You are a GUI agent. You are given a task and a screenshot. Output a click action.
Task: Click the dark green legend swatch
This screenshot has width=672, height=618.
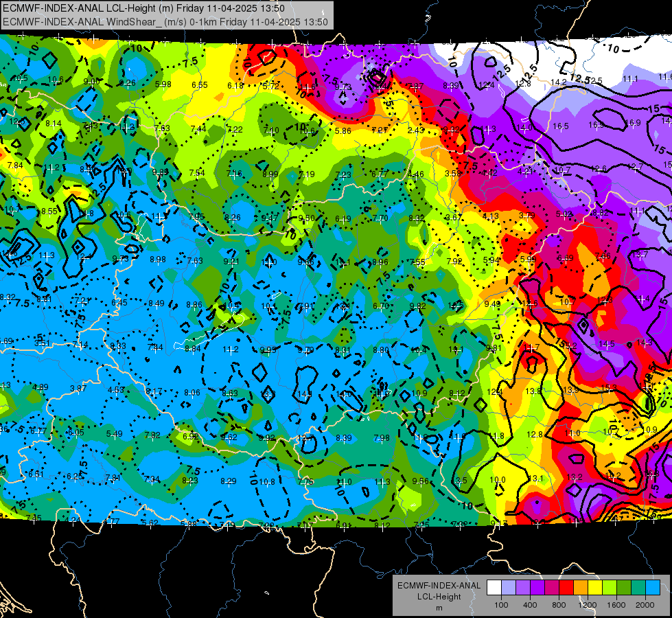coord(623,588)
